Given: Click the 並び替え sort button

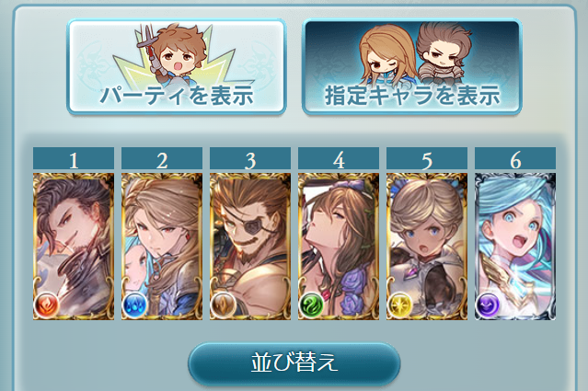Looking at the screenshot, I should pos(294,363).
